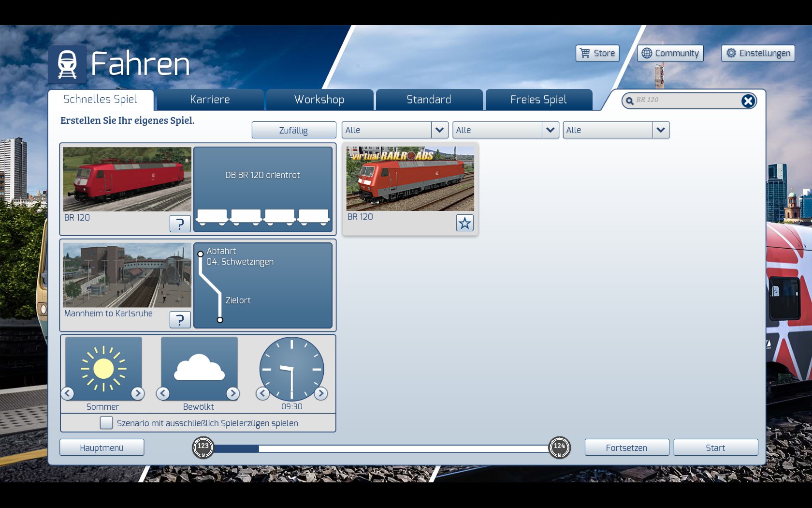Click the magnifier icon in the search box
Screen dimensions: 812x508
coord(629,101)
